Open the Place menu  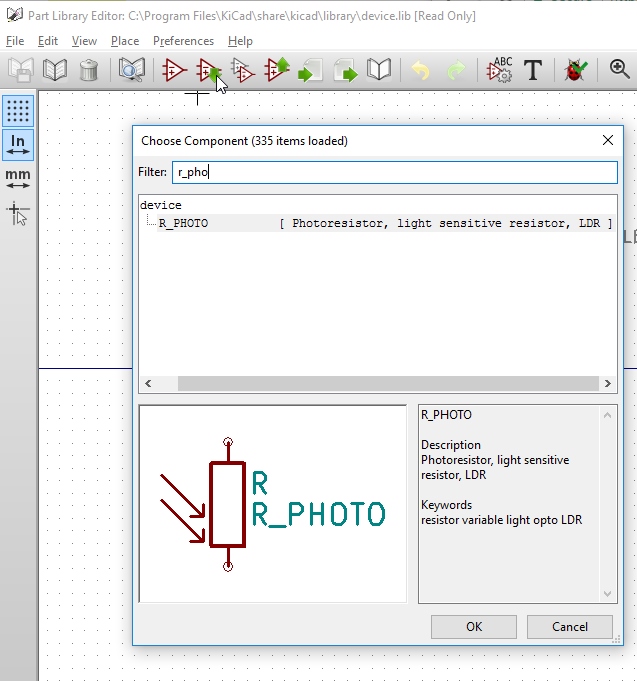tap(125, 41)
